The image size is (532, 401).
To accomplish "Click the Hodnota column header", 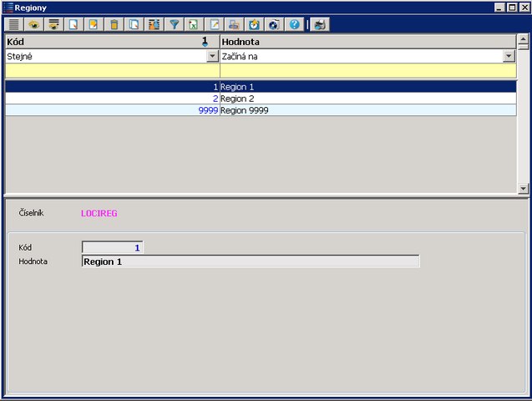I will tap(367, 41).
